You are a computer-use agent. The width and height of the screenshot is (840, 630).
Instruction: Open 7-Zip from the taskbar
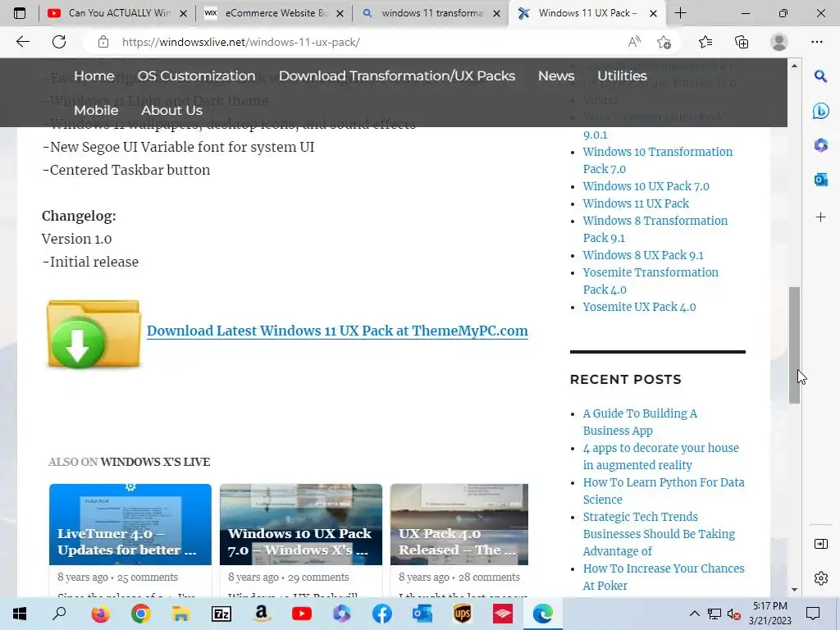coord(221,614)
